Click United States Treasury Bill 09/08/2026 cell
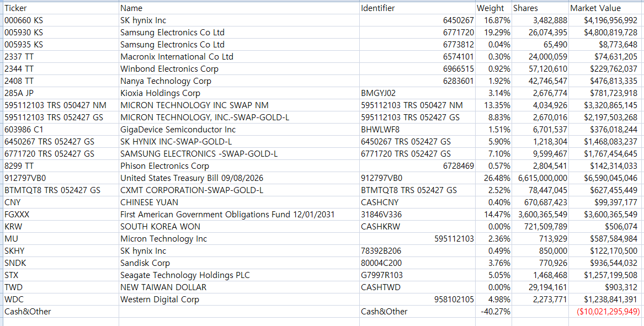Image resolution: width=644 pixels, height=326 pixels. click(239, 178)
